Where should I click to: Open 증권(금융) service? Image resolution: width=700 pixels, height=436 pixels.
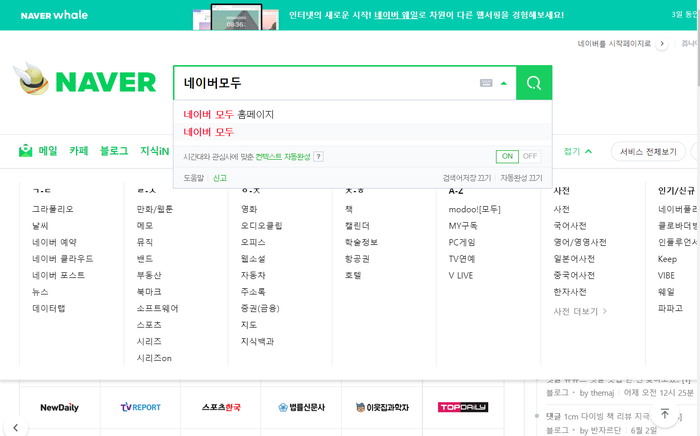click(x=260, y=308)
